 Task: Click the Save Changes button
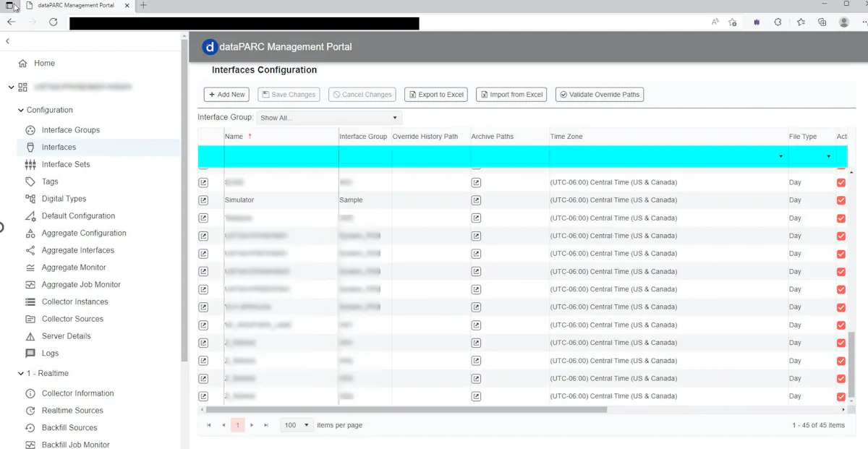[x=288, y=95]
